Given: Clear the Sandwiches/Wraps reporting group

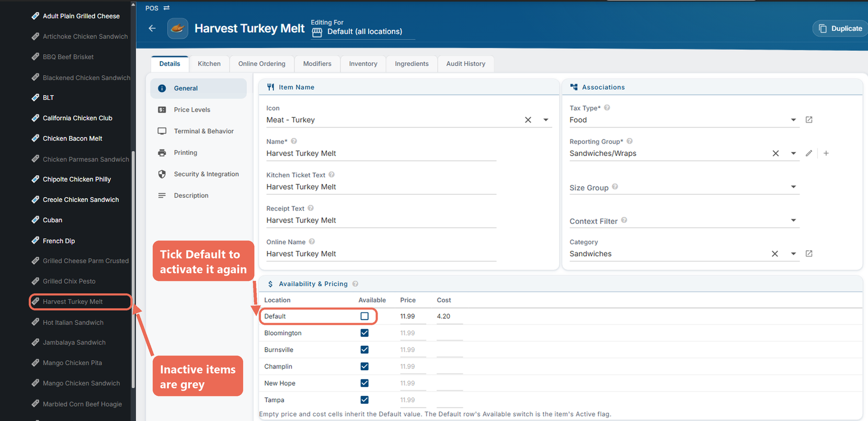Looking at the screenshot, I should (x=775, y=153).
